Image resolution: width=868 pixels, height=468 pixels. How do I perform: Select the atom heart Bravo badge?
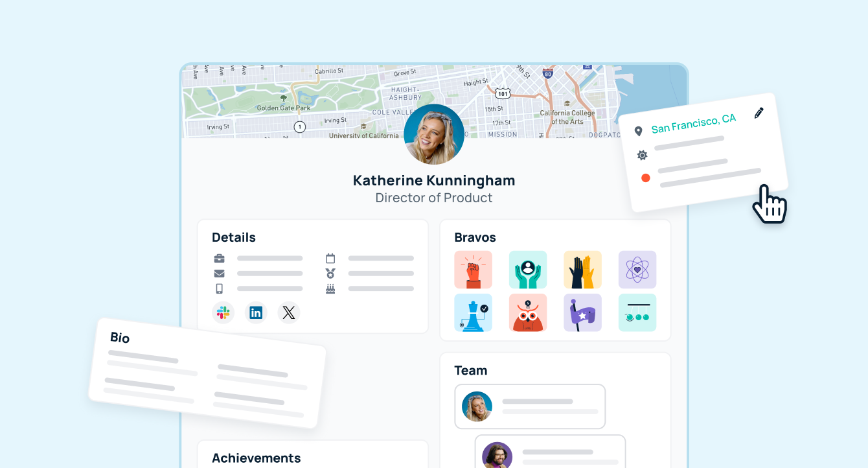[x=637, y=270]
